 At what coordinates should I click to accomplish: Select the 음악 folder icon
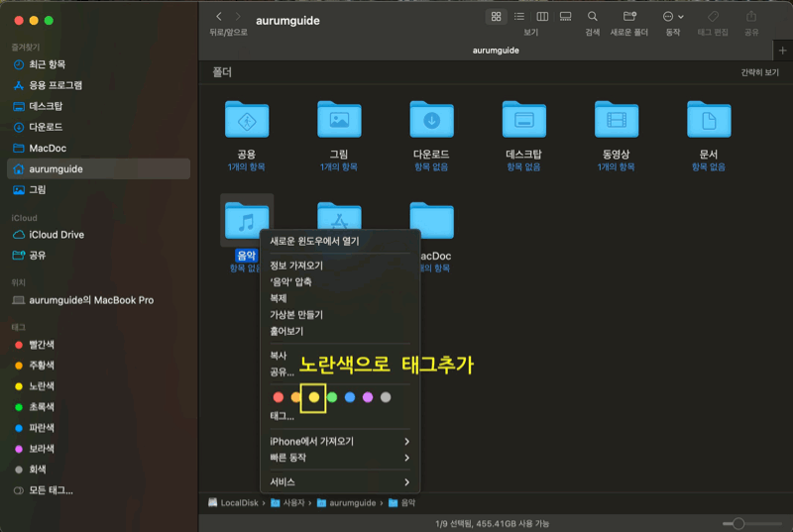coord(247,221)
